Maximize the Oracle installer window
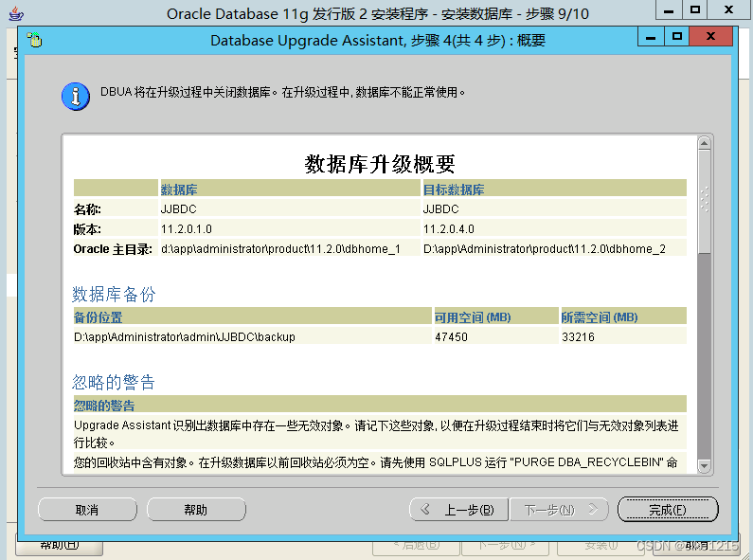753x560 pixels. click(695, 9)
